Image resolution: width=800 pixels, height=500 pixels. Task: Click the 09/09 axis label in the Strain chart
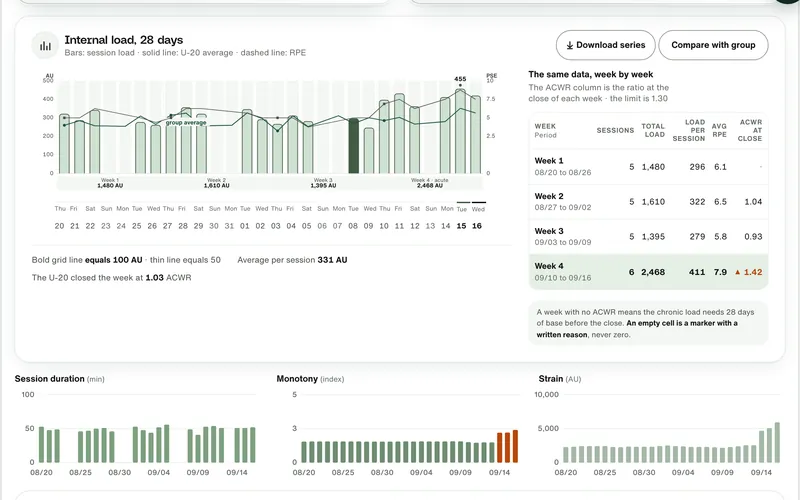(722, 472)
